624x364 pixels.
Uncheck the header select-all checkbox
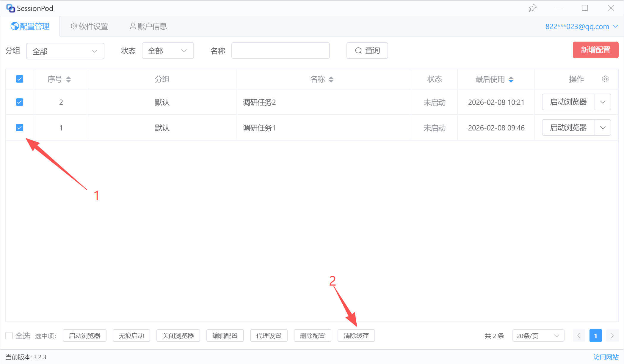click(20, 79)
